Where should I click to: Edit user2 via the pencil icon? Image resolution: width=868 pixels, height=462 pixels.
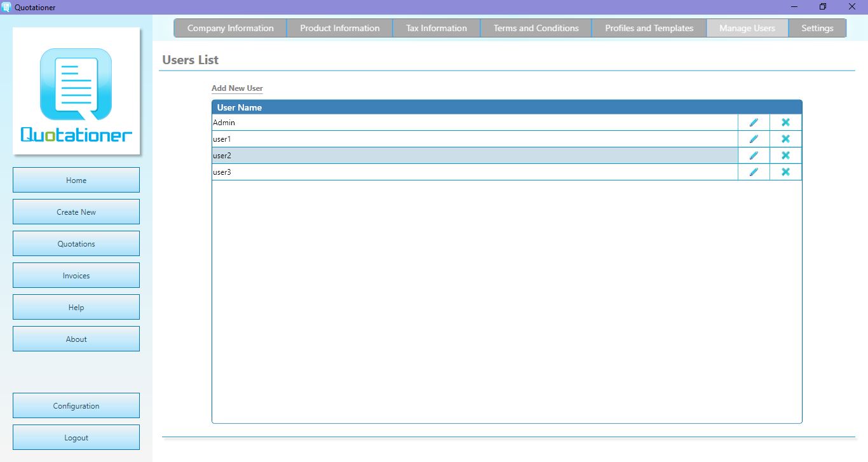[x=754, y=156]
